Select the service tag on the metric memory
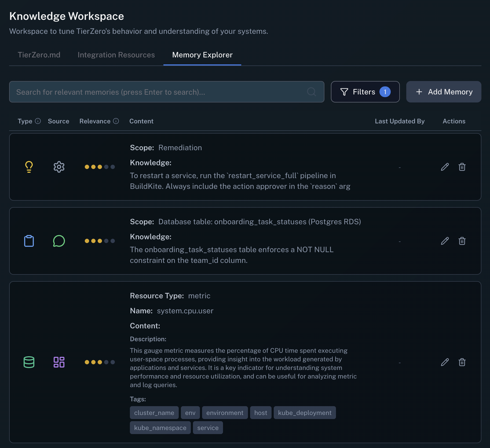This screenshot has height=448, width=490. [208, 428]
